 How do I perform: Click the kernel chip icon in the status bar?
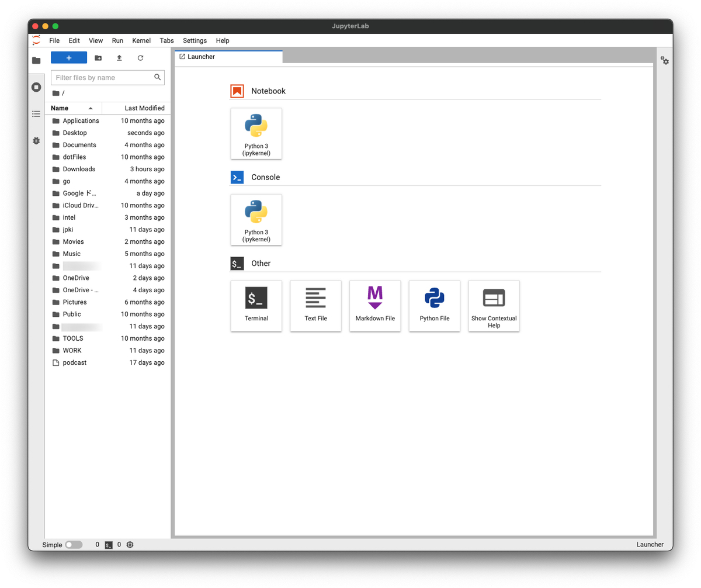click(130, 545)
